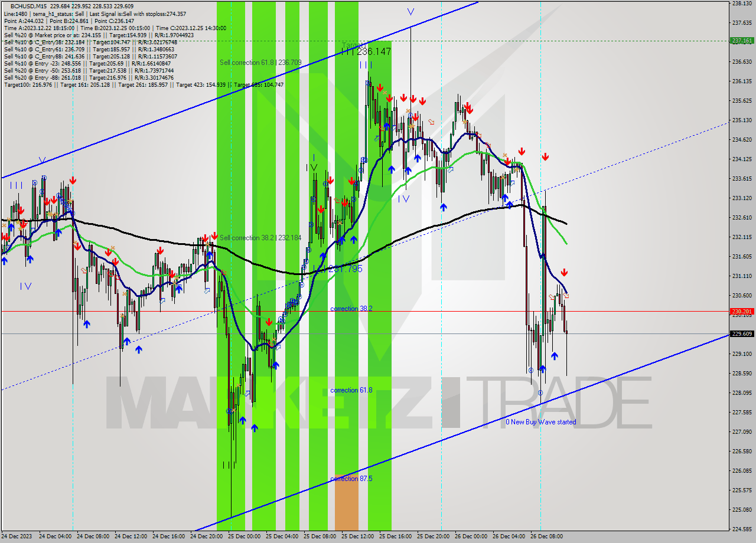The width and height of the screenshot is (756, 543).
Task: Select the 'correction 87.5' label
Action: click(351, 479)
